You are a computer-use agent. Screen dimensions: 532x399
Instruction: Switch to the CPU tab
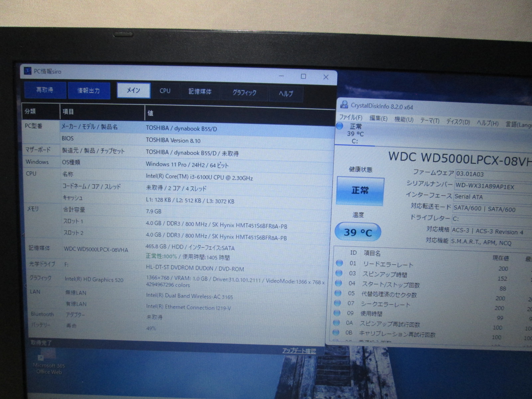(x=165, y=91)
